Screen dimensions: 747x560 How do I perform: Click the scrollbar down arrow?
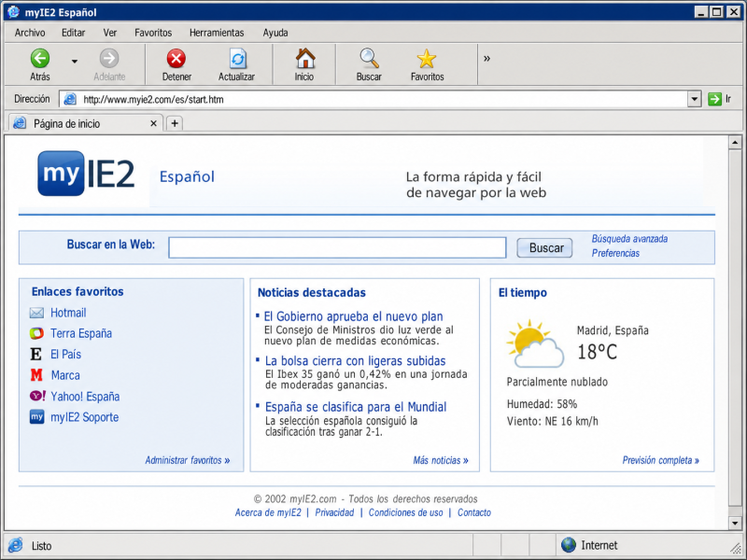point(735,523)
